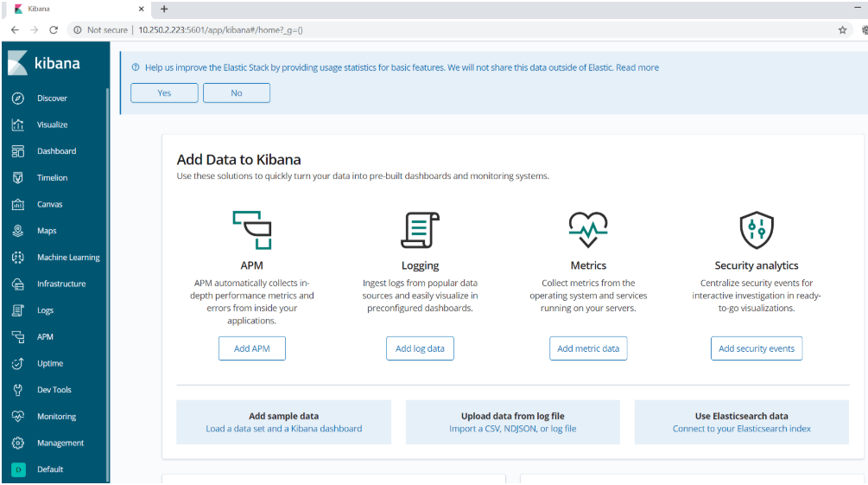
Task: Click the Add Data to Kibana heading
Action: (x=238, y=160)
